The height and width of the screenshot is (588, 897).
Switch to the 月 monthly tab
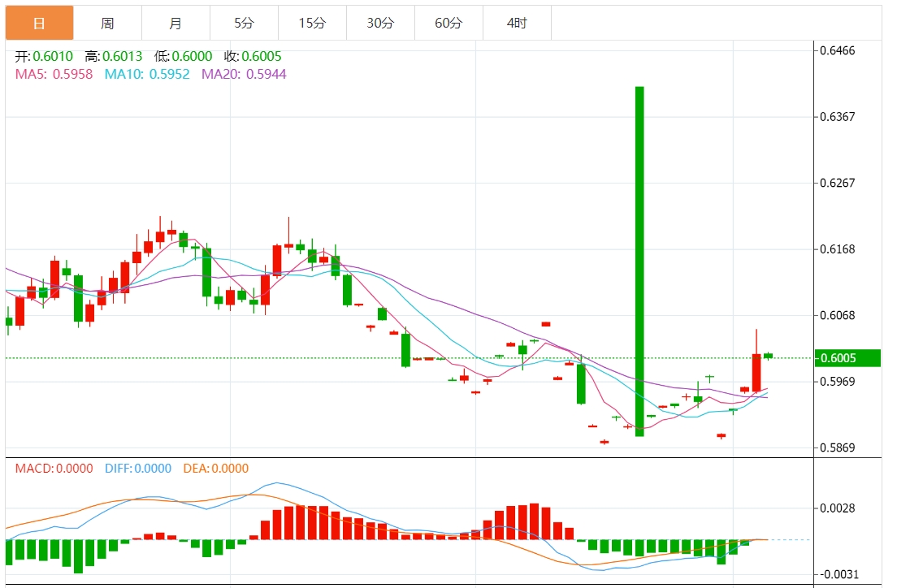[175, 23]
